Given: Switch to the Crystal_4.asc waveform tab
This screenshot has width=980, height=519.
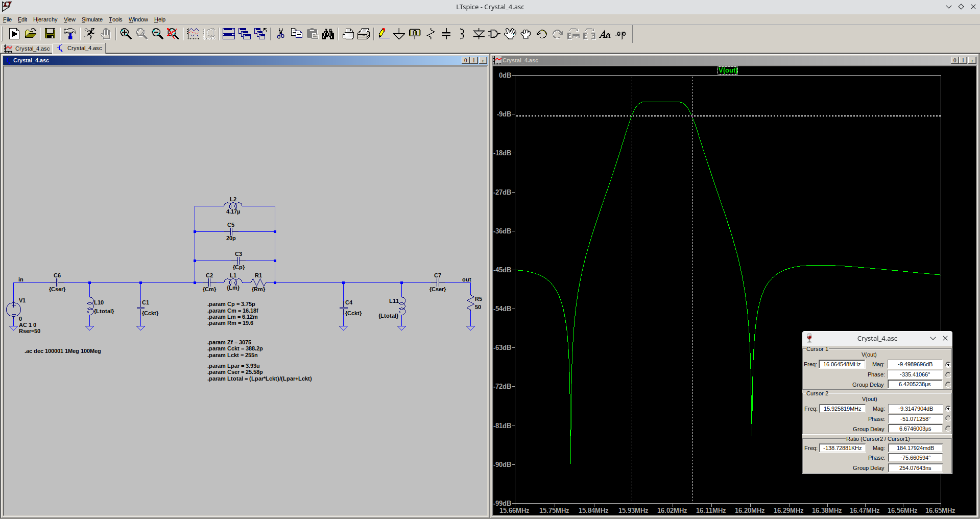Looking at the screenshot, I should tap(28, 49).
